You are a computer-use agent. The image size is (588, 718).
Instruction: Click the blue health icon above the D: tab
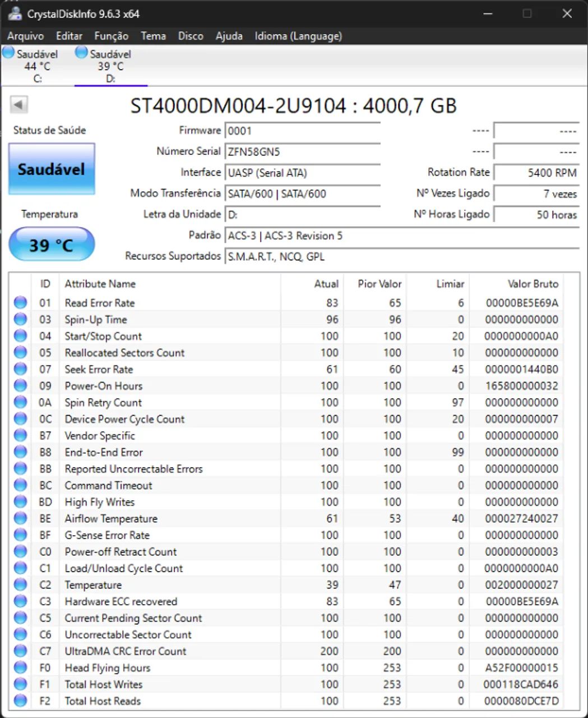81,52
